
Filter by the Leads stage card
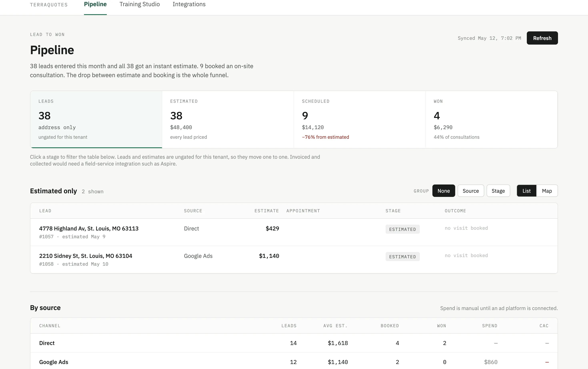point(96,119)
